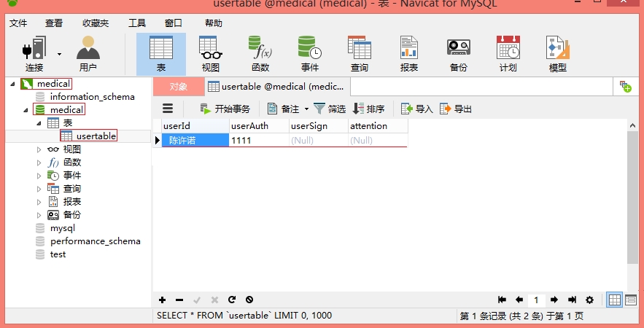
Task: Open the 模型 model toolbar button
Action: tap(558, 54)
